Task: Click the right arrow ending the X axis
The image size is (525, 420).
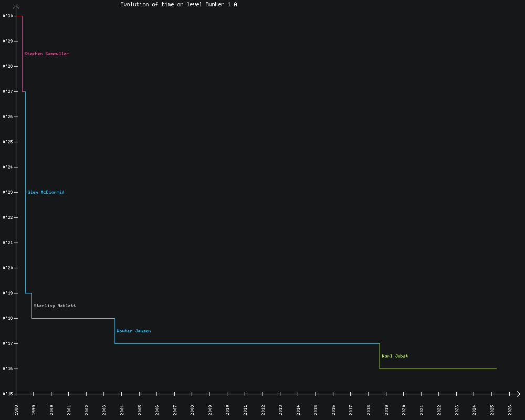Action: click(517, 394)
